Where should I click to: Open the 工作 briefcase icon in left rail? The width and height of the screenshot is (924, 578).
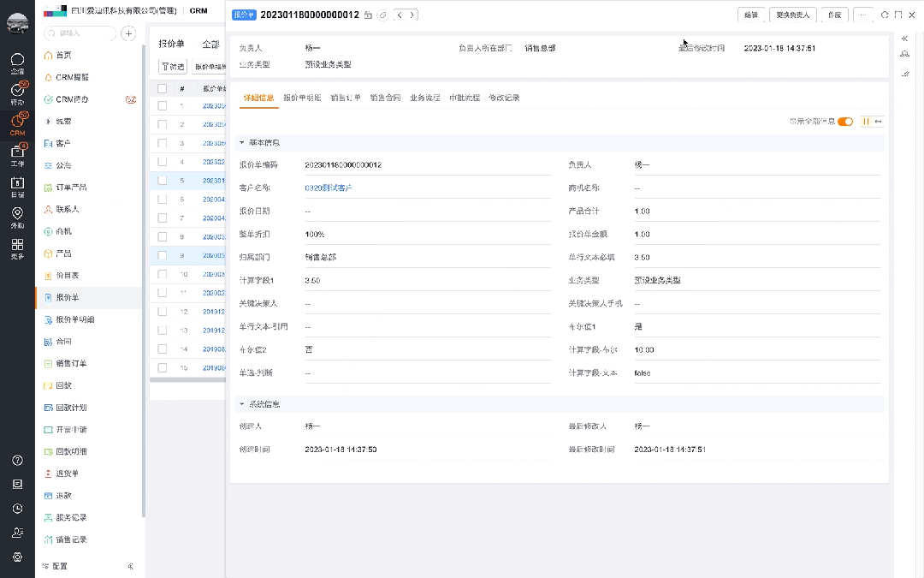click(x=17, y=155)
